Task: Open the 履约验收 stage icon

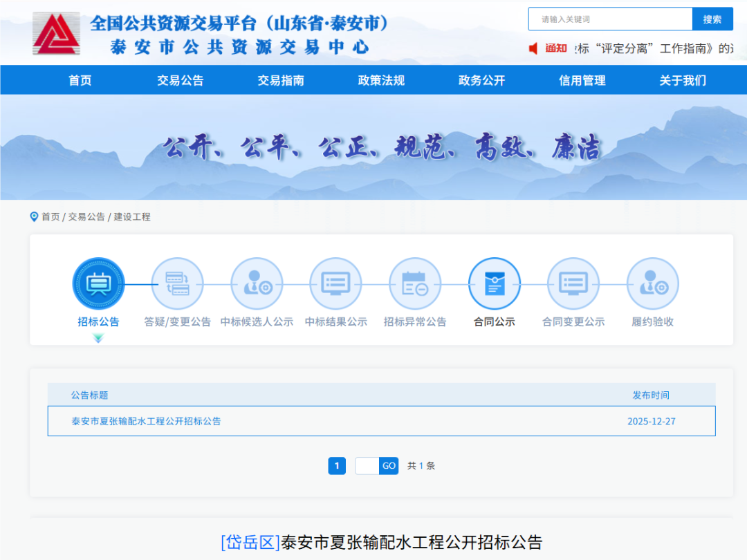Action: pos(652,283)
